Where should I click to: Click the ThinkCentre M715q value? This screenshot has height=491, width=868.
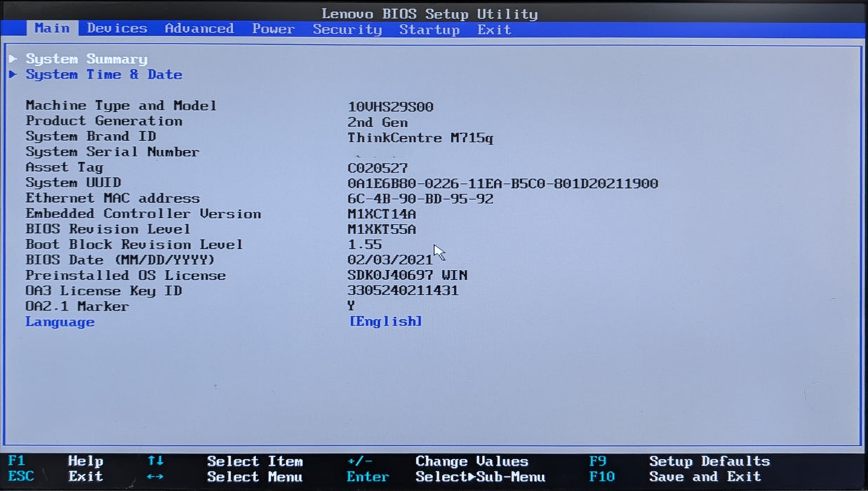420,138
